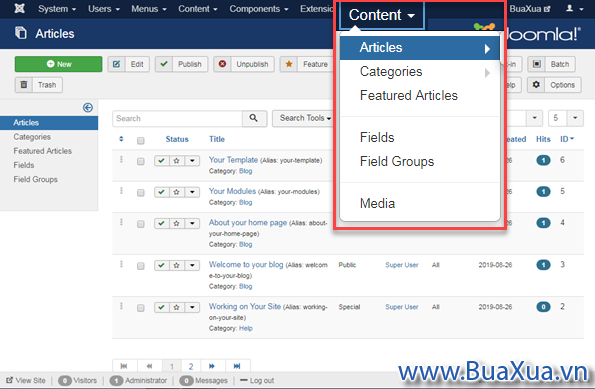Image resolution: width=595 pixels, height=389 pixels.
Task: Open the System menu
Action: pos(57,9)
